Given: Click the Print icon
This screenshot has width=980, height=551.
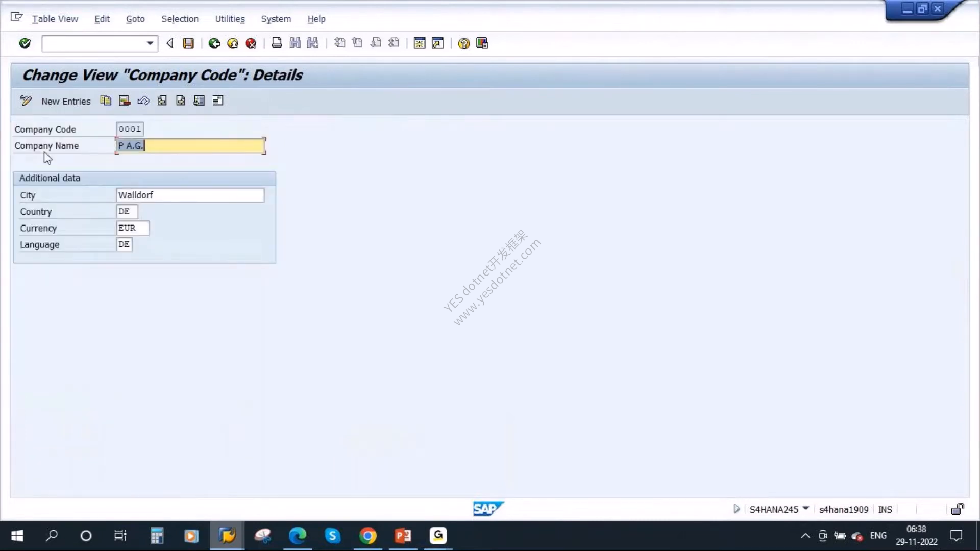Looking at the screenshot, I should [277, 43].
